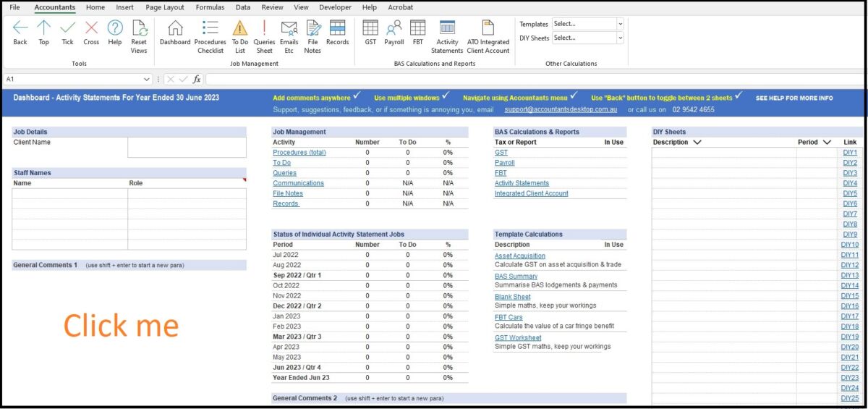Expand the DIY Sheets Select dropdown
The width and height of the screenshot is (868, 409).
tap(620, 38)
